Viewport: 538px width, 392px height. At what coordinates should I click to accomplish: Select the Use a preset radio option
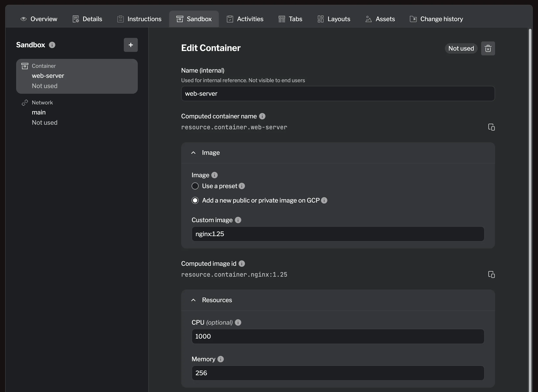pyautogui.click(x=195, y=186)
